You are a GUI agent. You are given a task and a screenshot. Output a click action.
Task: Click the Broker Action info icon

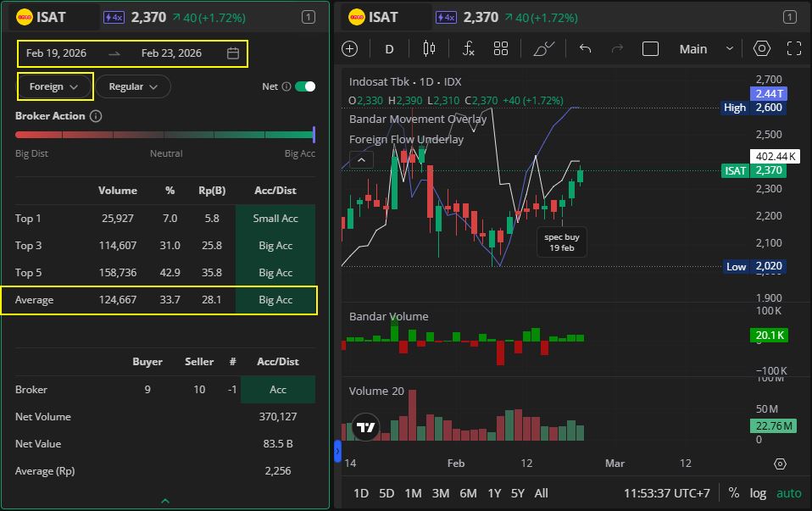coord(96,116)
